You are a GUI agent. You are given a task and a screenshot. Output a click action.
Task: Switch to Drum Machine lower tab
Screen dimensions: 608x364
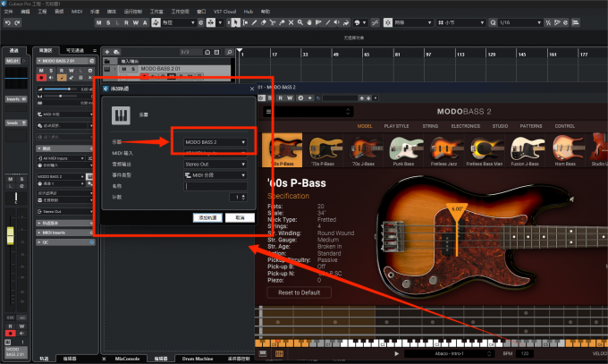198,359
